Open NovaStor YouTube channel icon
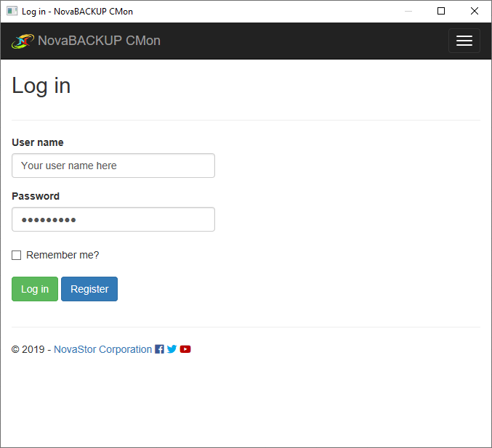This screenshot has height=448, width=492. pyautogui.click(x=185, y=349)
